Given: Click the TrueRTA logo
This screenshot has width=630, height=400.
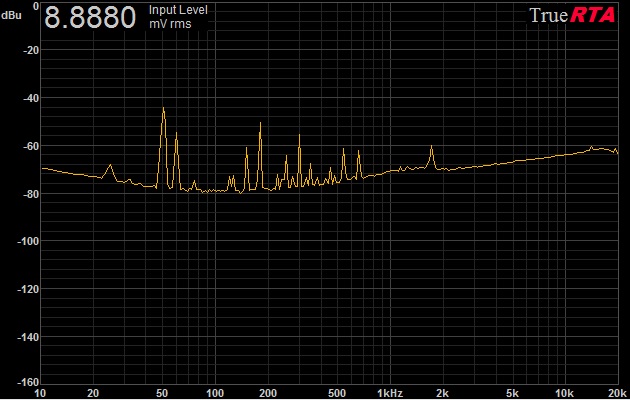Looking at the screenshot, I should [572, 15].
